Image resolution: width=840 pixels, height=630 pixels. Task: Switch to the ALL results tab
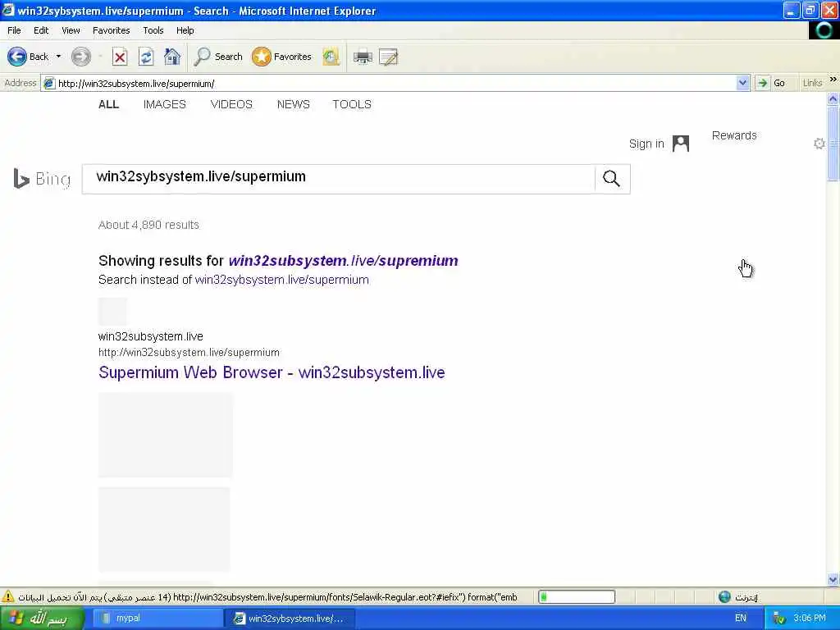pyautogui.click(x=109, y=104)
